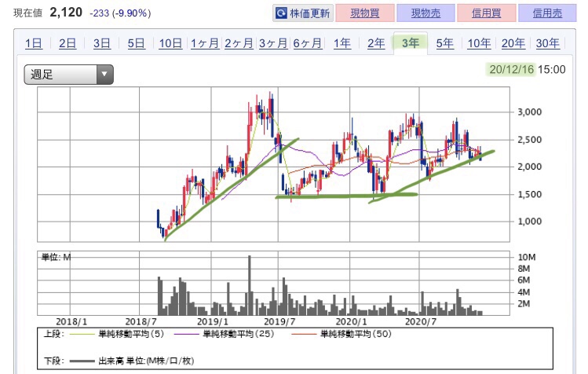Click the 1,000 price axis label
Screen dimensions: 588x374
[529, 222]
